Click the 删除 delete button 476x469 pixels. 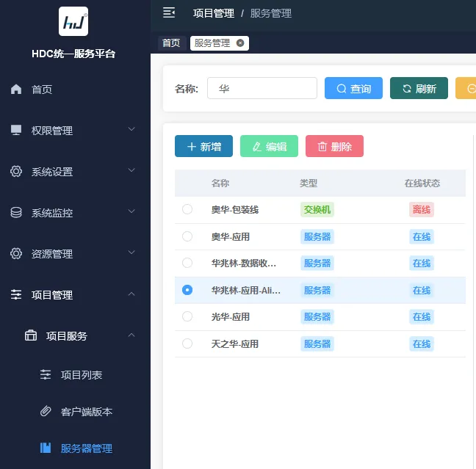(334, 146)
